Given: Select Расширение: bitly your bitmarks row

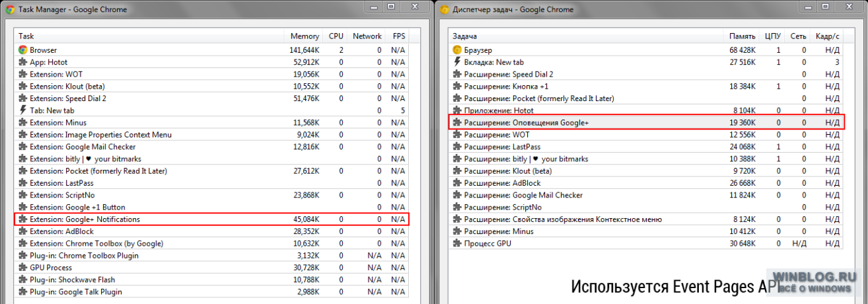Looking at the screenshot, I should click(646, 159).
